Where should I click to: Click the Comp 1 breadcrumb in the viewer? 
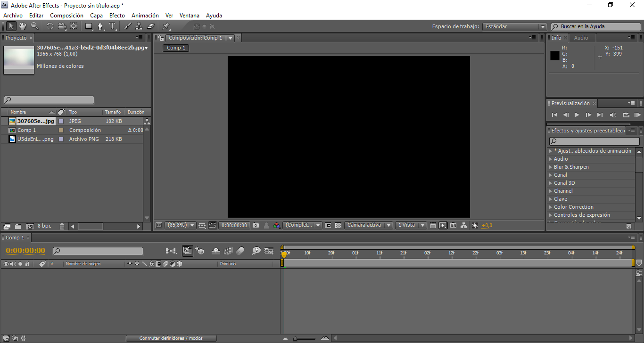(x=176, y=48)
